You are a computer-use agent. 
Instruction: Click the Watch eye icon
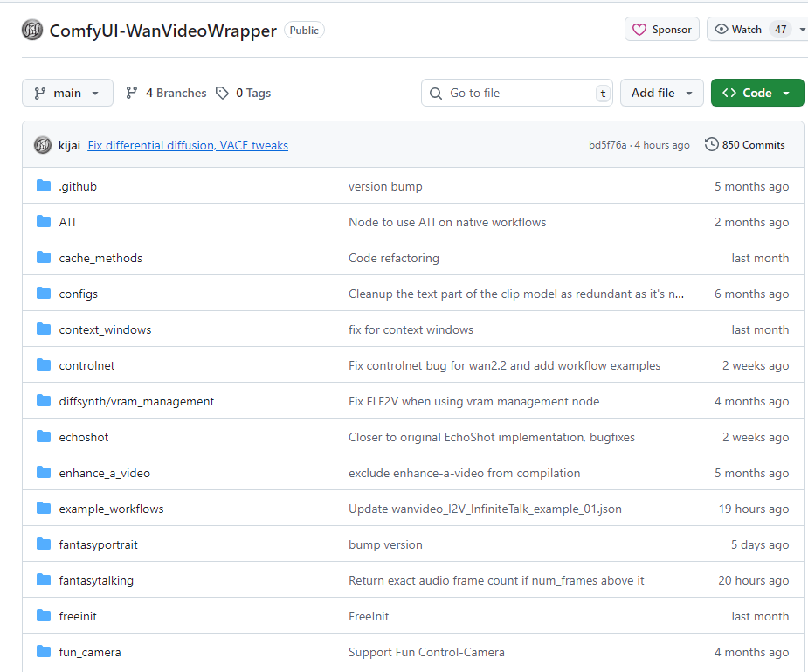722,30
